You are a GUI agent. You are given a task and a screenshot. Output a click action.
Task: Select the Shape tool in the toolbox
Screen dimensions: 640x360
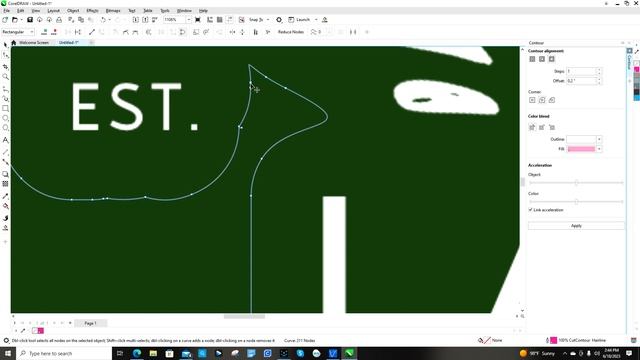[x=5, y=55]
